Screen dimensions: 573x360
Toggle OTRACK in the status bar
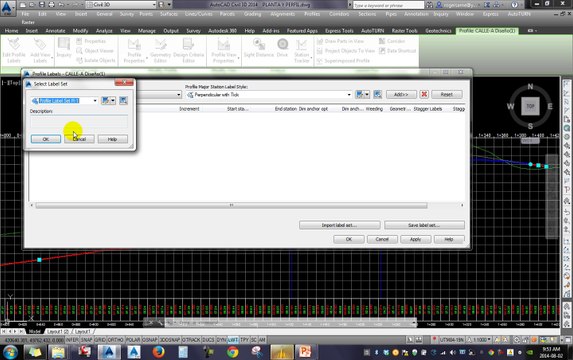click(191, 340)
